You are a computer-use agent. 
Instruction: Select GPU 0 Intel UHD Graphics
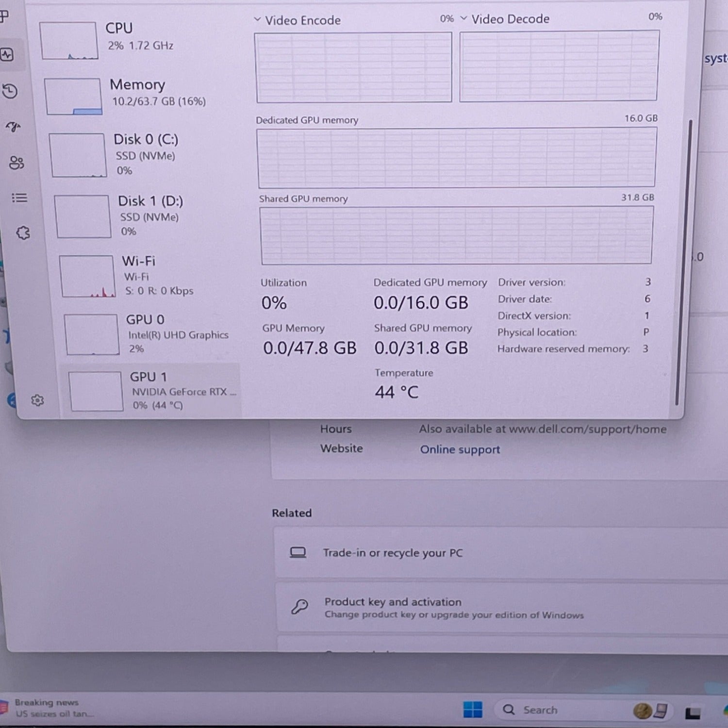coord(146,333)
